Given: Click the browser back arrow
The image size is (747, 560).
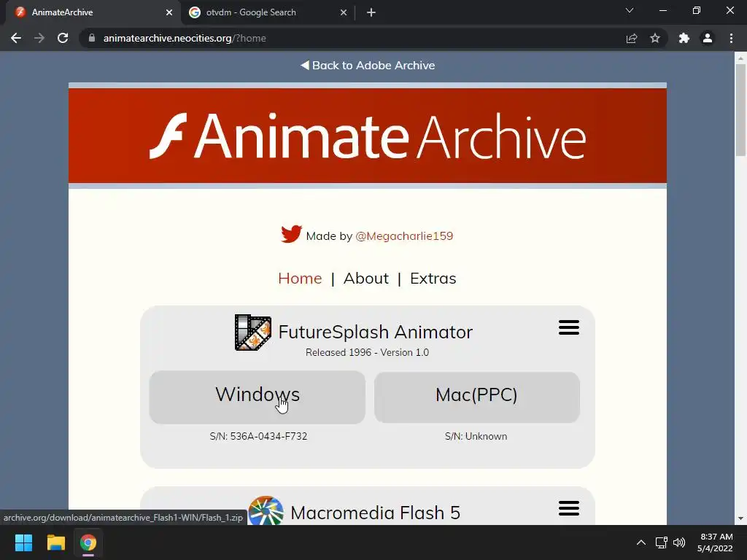Looking at the screenshot, I should [x=16, y=38].
